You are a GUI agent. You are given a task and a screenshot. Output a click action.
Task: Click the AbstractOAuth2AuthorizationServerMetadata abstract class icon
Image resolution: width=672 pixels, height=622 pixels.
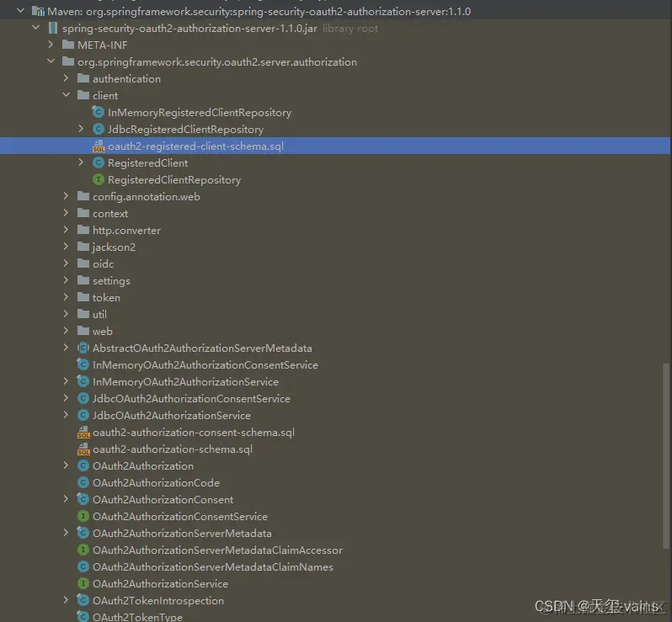click(x=83, y=348)
